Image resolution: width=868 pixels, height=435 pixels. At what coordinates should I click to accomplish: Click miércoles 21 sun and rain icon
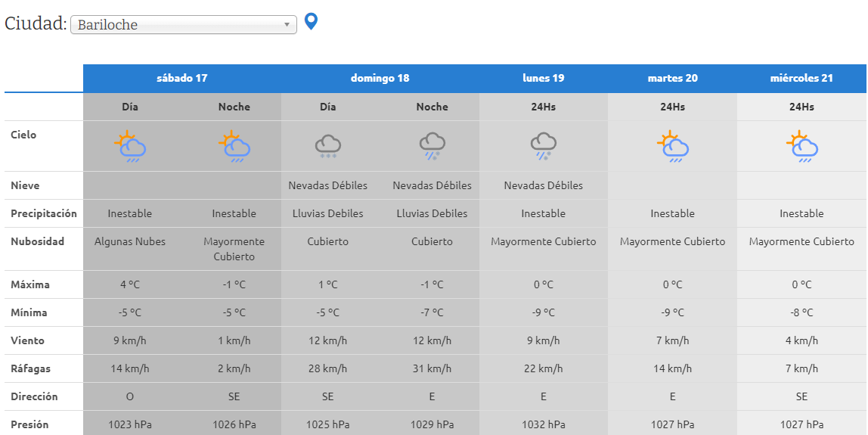click(x=801, y=147)
